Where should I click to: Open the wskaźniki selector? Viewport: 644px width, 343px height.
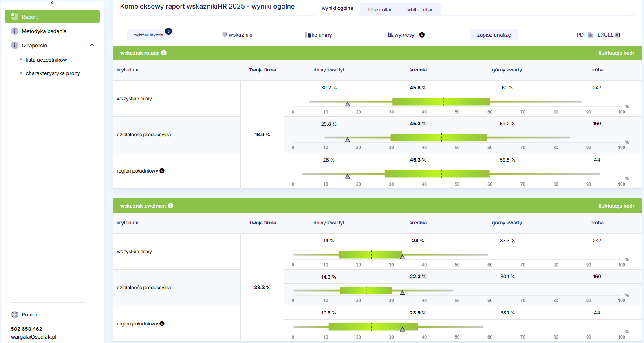pyautogui.click(x=237, y=35)
